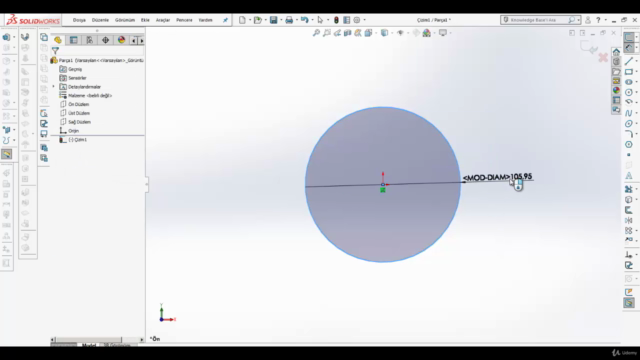Switch to the PropertyManager tab
640x360 pixels.
[x=73, y=40]
